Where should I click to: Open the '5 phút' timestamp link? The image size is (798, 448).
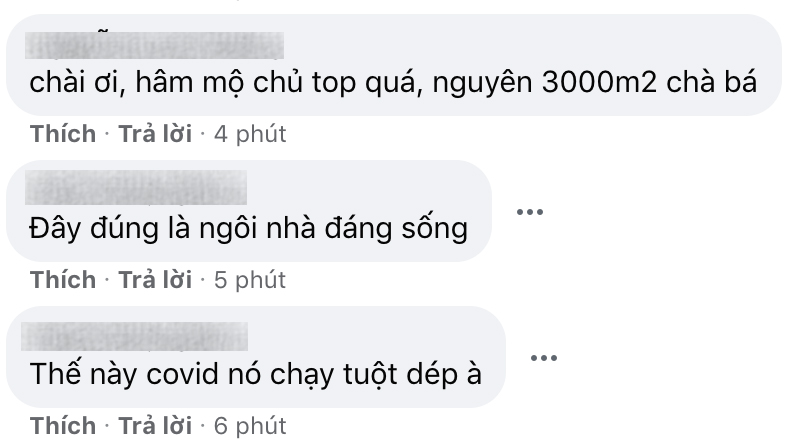tap(250, 280)
